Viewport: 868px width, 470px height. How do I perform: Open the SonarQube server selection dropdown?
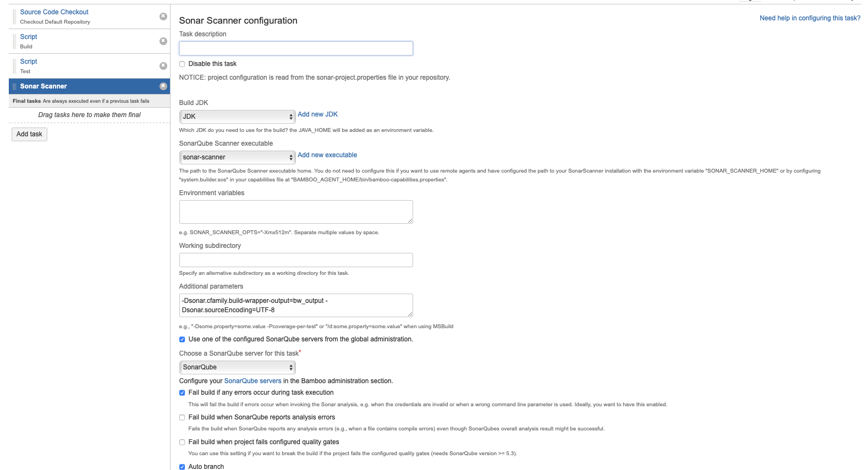click(237, 367)
